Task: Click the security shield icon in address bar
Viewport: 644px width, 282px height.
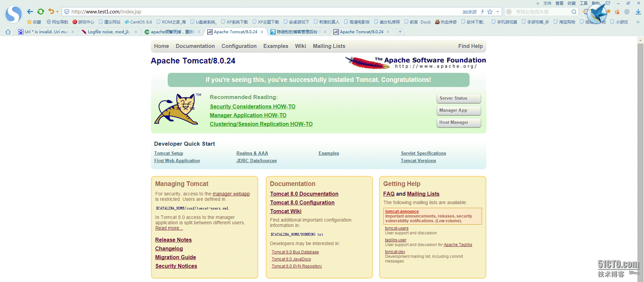Action: [x=67, y=12]
